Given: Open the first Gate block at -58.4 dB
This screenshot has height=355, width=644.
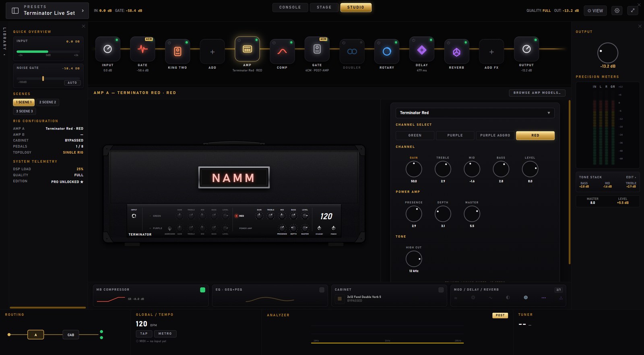Looking at the screenshot, I should click(142, 49).
